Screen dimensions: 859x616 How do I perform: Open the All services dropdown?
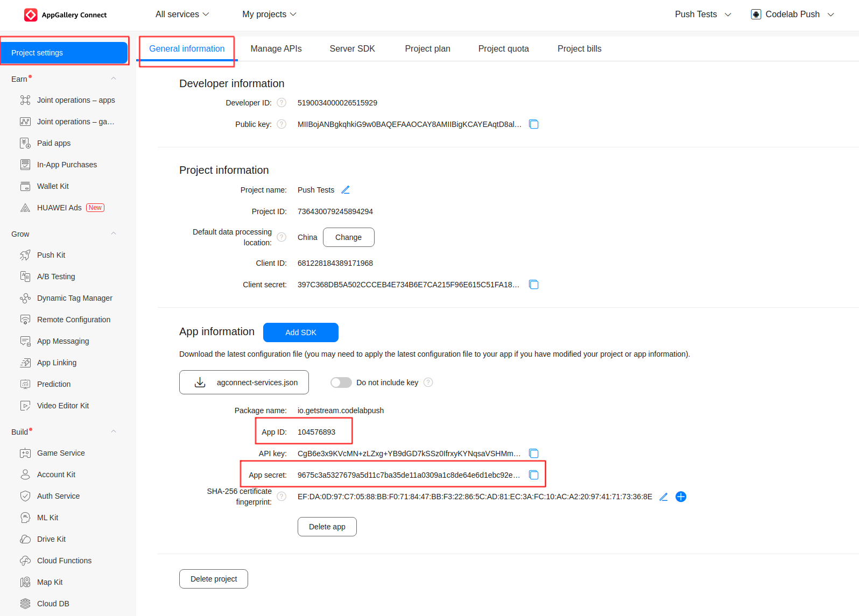pos(182,15)
